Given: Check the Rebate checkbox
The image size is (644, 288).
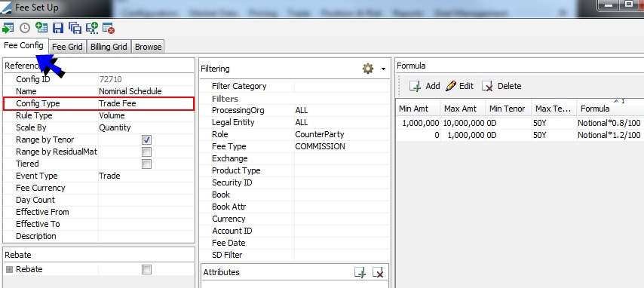Looking at the screenshot, I should pyautogui.click(x=146, y=269).
